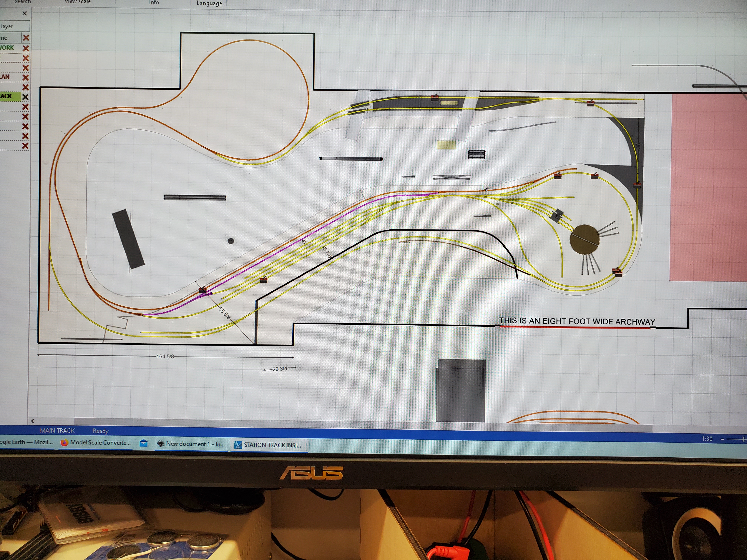Click the layer button atop the layers panel

(x=14, y=26)
